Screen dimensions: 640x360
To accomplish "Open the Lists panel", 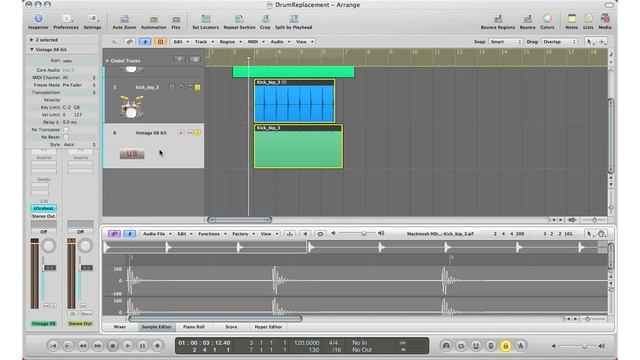I will coord(588,19).
